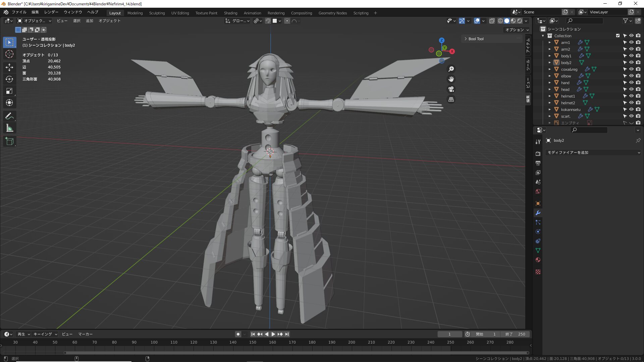The height and width of the screenshot is (362, 644).
Task: Click the オプション button in the viewport header
Action: tap(517, 30)
